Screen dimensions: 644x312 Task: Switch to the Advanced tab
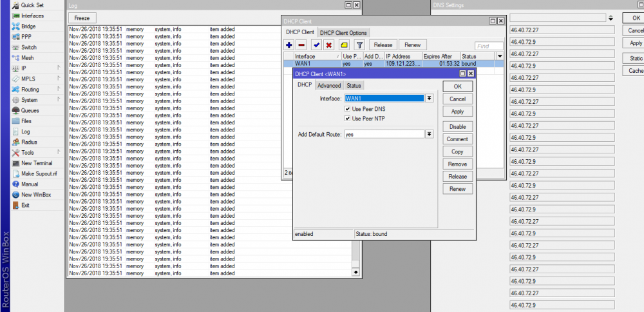[328, 86]
